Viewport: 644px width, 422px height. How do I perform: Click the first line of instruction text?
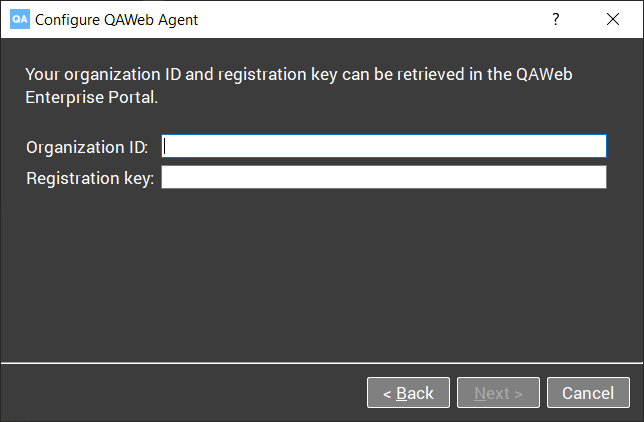299,74
